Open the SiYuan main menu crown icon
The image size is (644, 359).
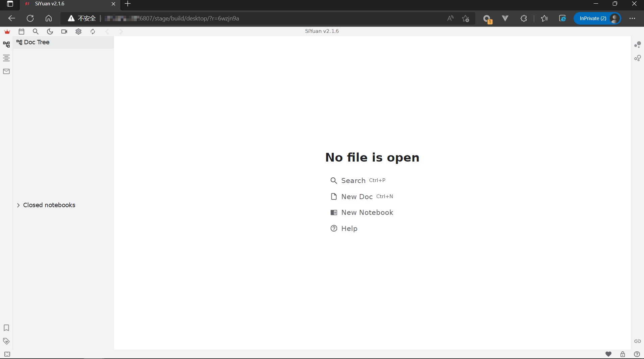(x=7, y=32)
